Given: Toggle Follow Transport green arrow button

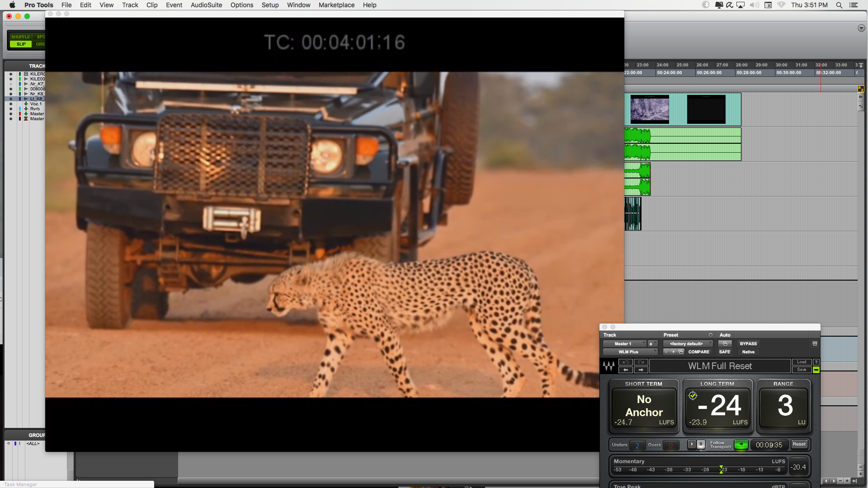Looking at the screenshot, I should click(x=741, y=444).
